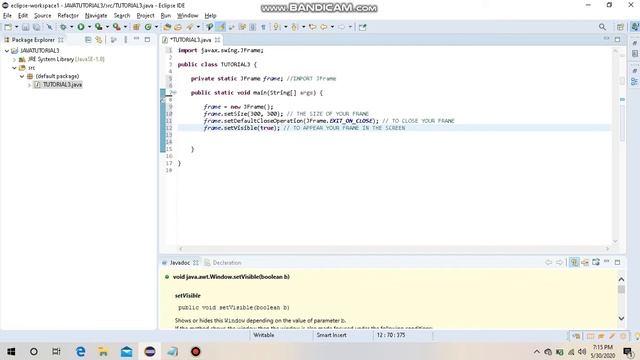Image resolution: width=640 pixels, height=360 pixels.
Task: Toggle Link with Selection in Javadoc view
Action: click(574, 262)
